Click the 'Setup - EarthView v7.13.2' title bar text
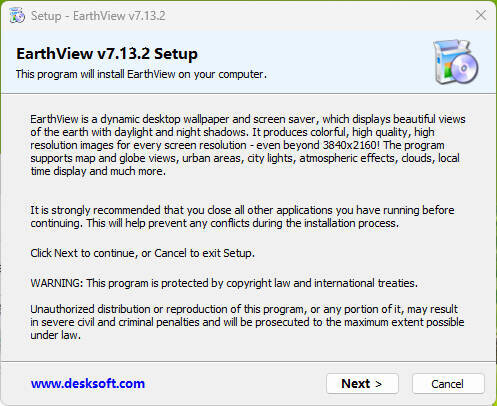The height and width of the screenshot is (406, 497). 98,16
